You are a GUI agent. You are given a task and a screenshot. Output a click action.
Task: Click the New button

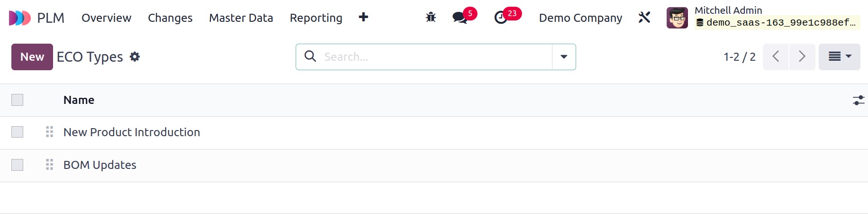(x=32, y=57)
